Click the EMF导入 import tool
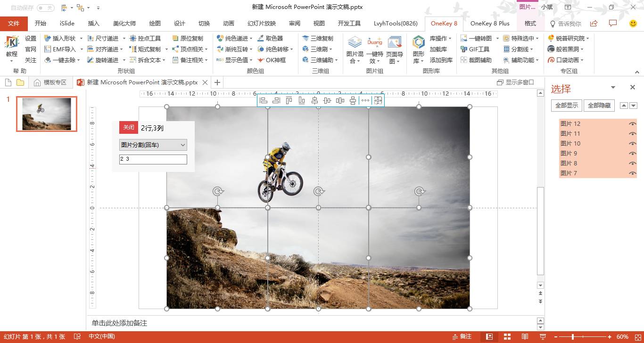Screen dimensions: 644x343 click(60, 49)
